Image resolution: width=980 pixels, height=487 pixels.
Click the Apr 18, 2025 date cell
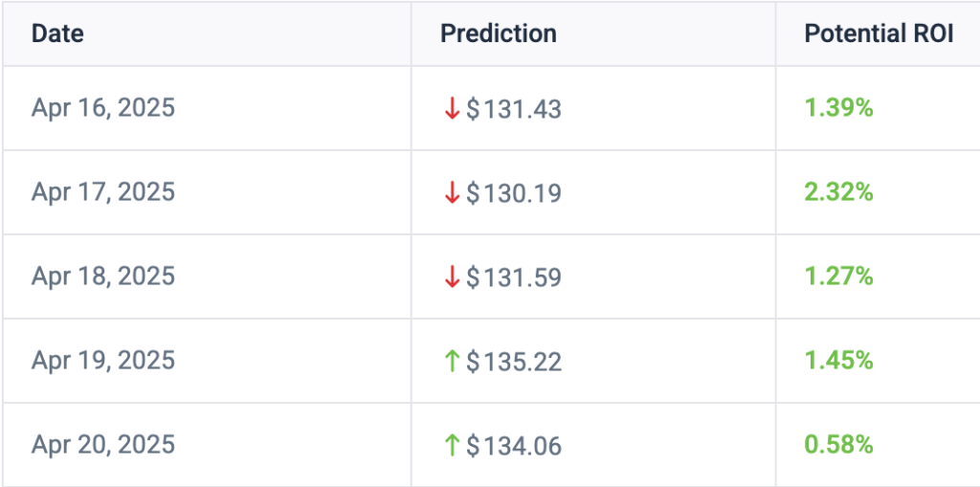103,277
